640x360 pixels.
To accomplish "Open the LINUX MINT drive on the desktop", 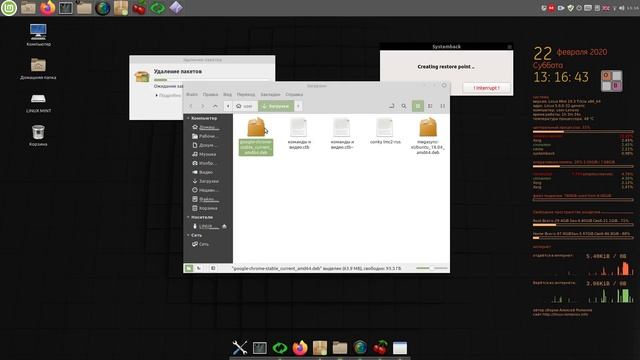I will (x=38, y=102).
